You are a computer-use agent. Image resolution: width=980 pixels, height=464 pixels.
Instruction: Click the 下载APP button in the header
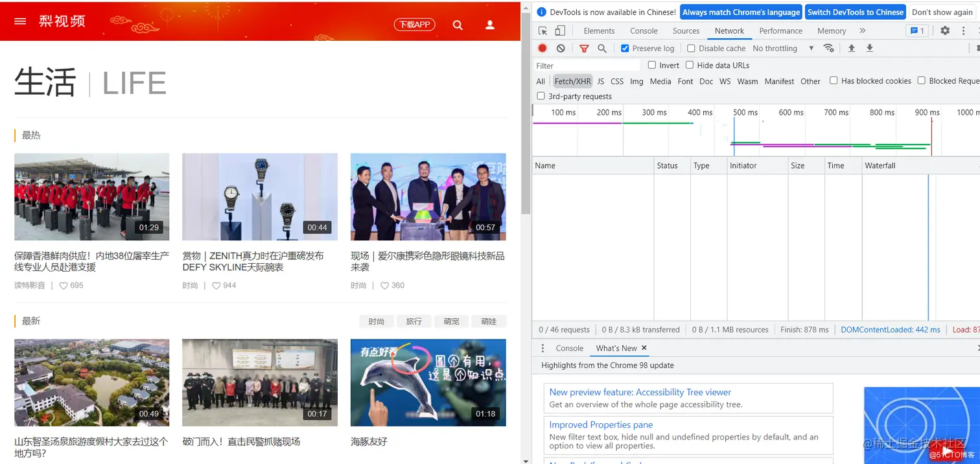click(415, 25)
